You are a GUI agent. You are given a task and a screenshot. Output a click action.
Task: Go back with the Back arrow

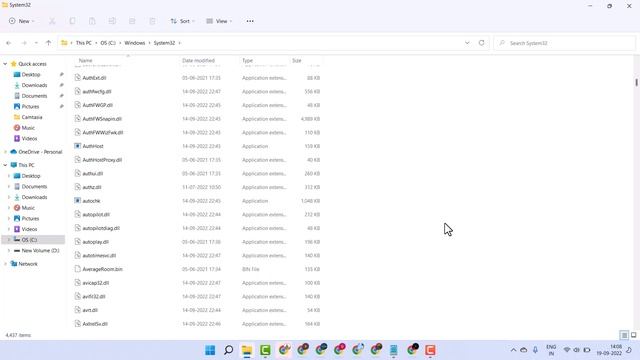(9, 43)
